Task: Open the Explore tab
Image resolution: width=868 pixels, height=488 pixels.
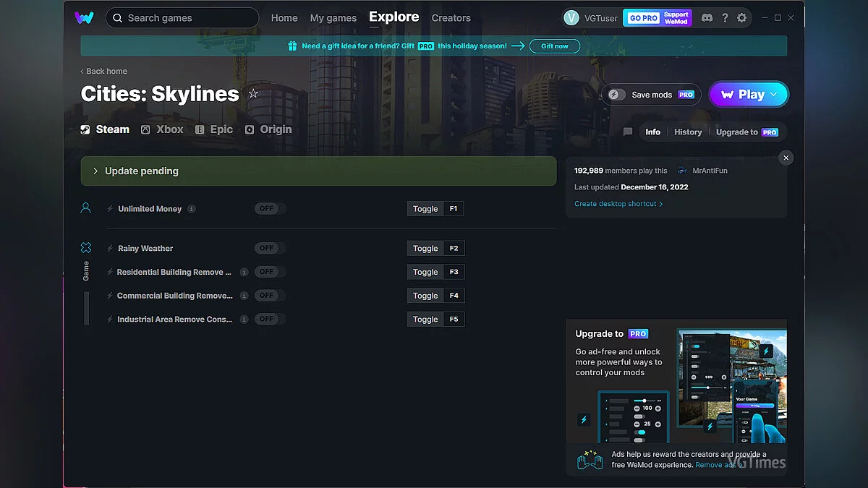Action: click(393, 17)
